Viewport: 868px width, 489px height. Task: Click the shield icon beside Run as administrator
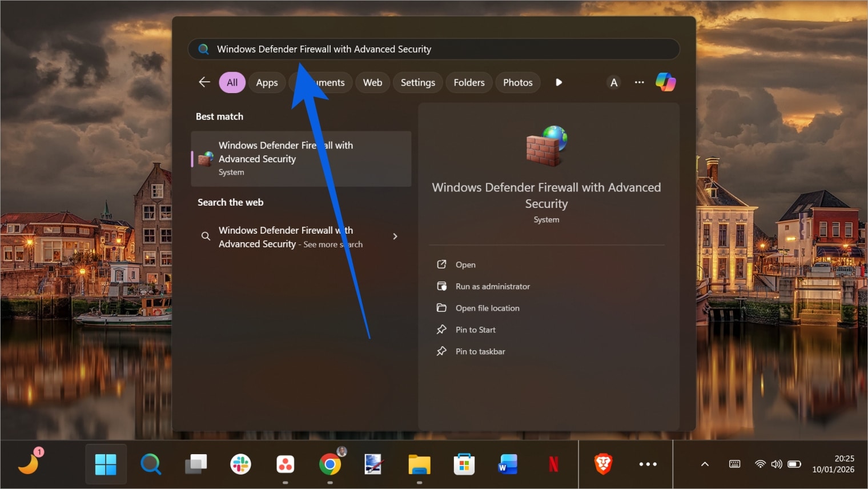tap(441, 286)
